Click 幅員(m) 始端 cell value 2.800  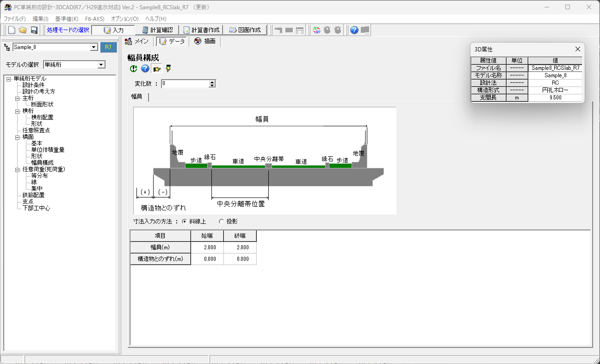[x=207, y=247]
